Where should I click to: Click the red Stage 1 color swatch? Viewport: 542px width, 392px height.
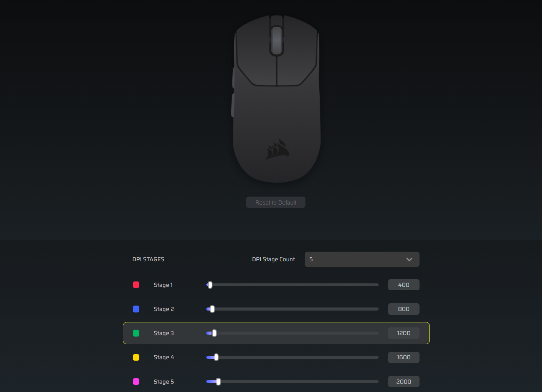coord(136,285)
